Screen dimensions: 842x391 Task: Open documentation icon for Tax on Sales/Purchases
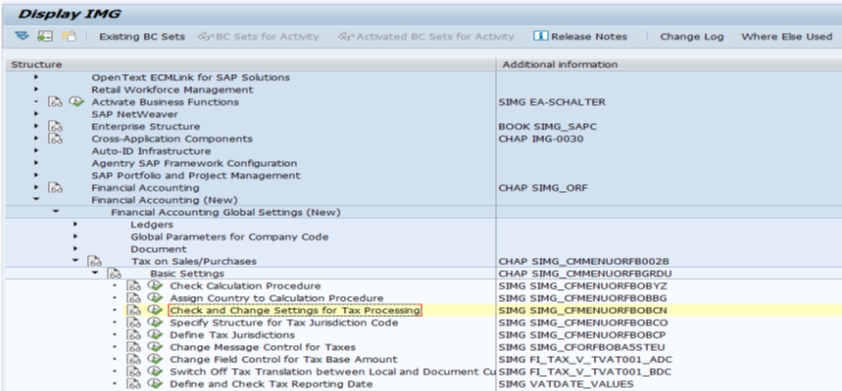95,262
